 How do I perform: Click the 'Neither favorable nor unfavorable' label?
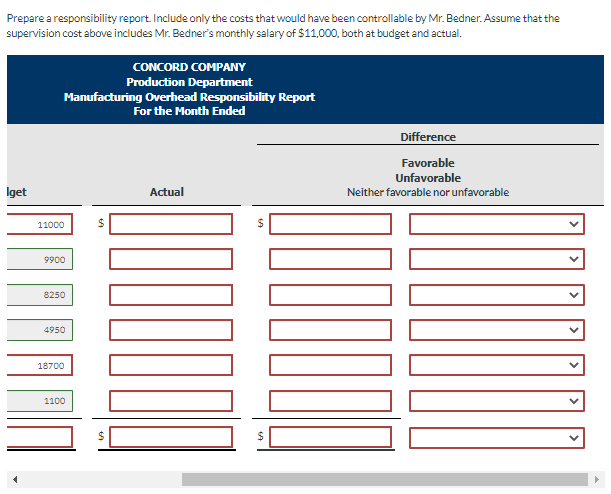click(x=428, y=192)
